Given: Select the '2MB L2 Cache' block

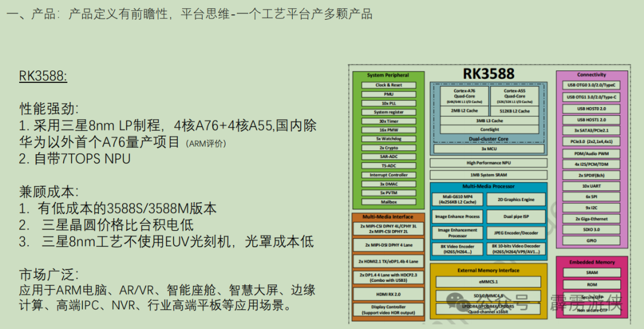Looking at the screenshot, I should (465, 111).
